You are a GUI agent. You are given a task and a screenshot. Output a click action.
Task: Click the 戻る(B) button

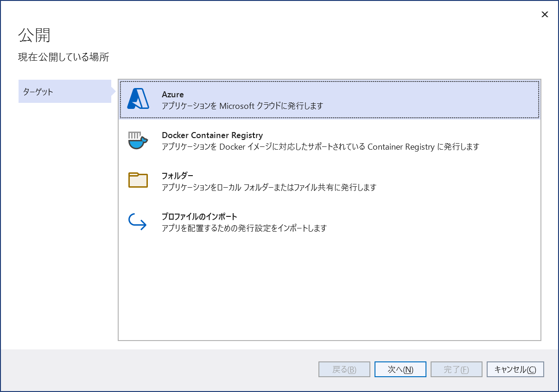pyautogui.click(x=344, y=369)
